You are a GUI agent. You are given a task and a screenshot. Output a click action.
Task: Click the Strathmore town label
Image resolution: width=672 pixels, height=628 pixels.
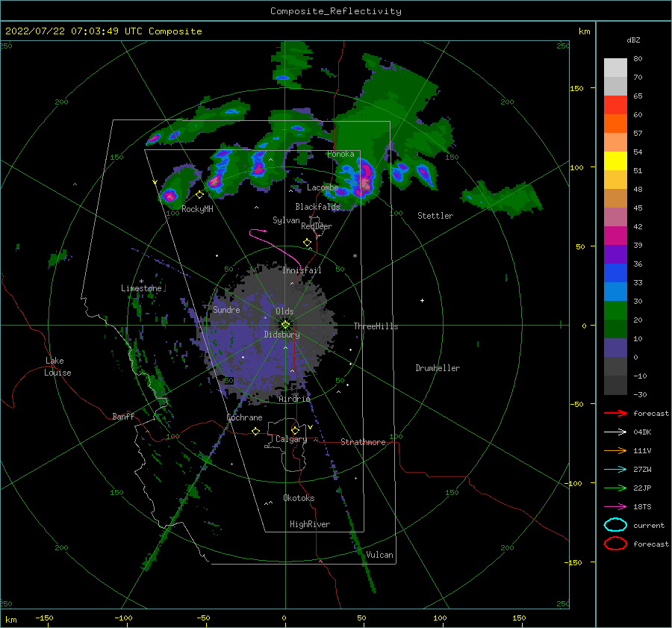point(363,442)
